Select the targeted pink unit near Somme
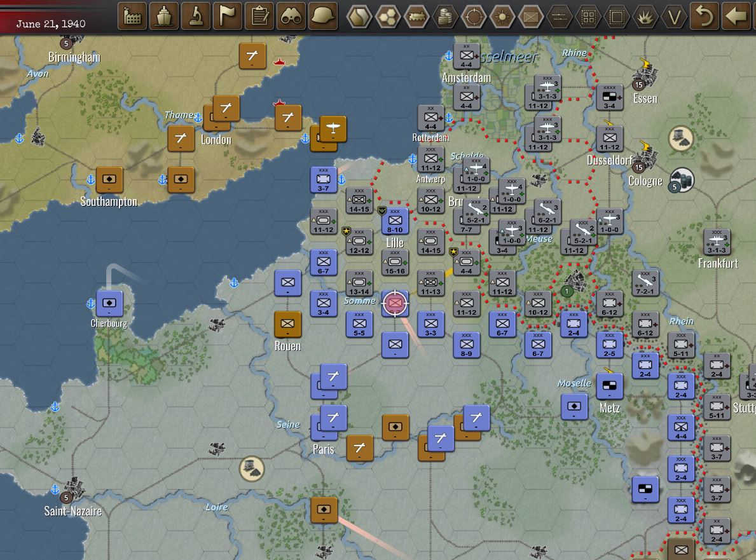Screen dimensions: 756x560 pyautogui.click(x=395, y=303)
